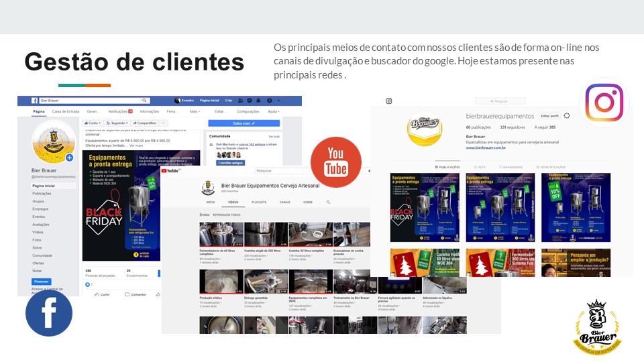Click the Facebook logo in the top bar

34,100
